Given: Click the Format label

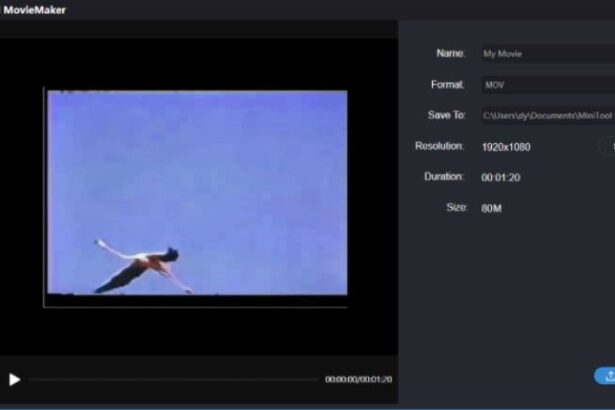Looking at the screenshot, I should point(447,85).
